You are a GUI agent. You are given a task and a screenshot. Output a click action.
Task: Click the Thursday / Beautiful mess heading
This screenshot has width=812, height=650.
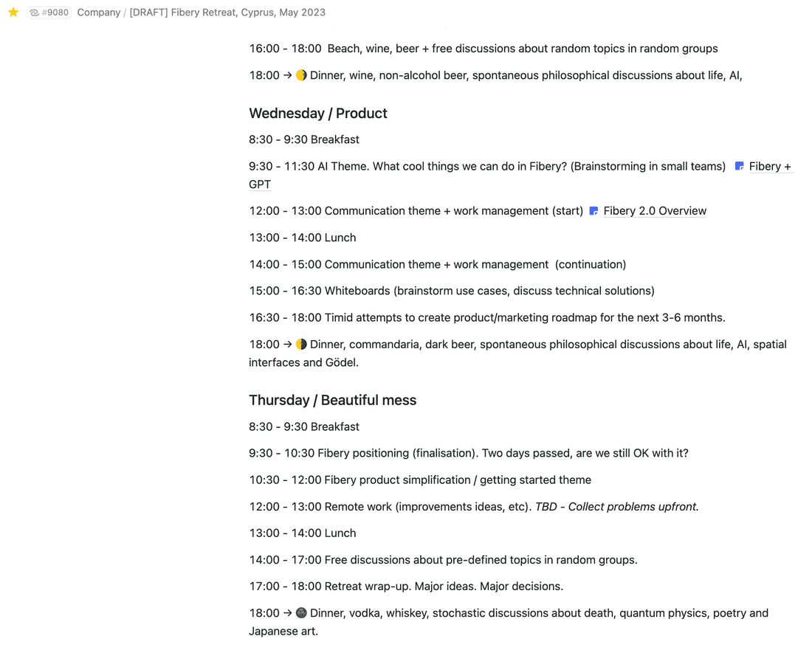pyautogui.click(x=332, y=400)
